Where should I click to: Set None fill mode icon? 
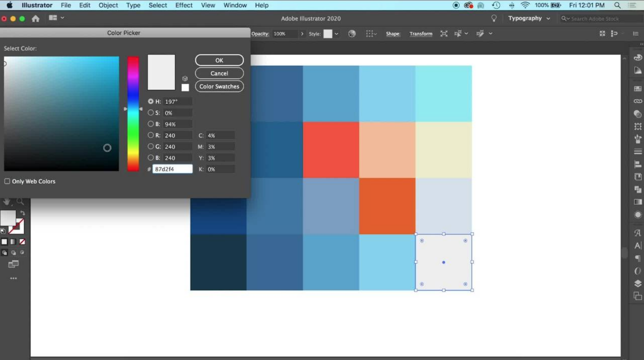pos(22,242)
